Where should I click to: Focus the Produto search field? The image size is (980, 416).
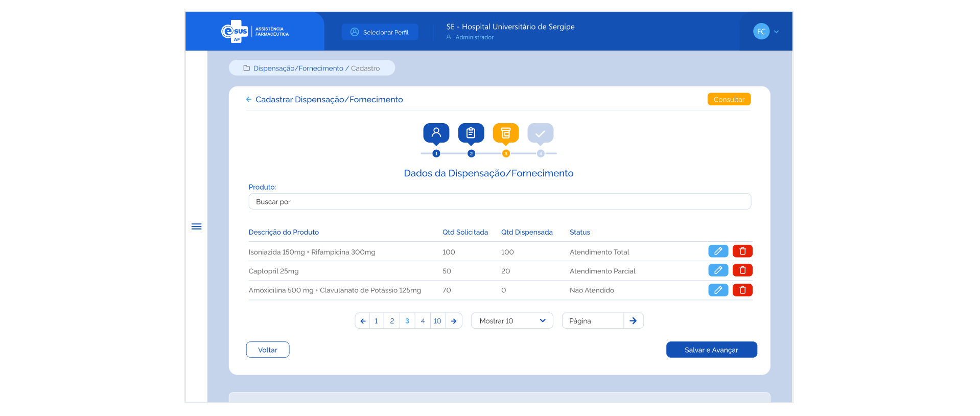pos(499,202)
